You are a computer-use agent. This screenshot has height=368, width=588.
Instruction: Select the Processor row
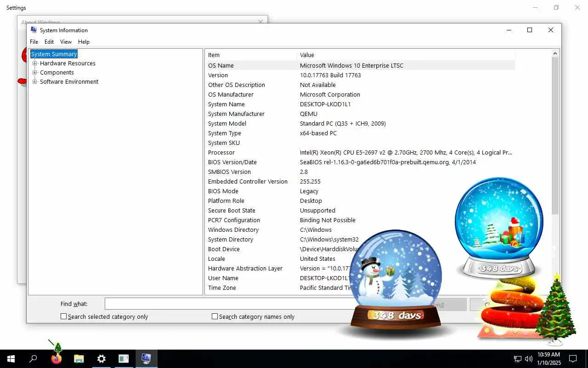pyautogui.click(x=360, y=153)
